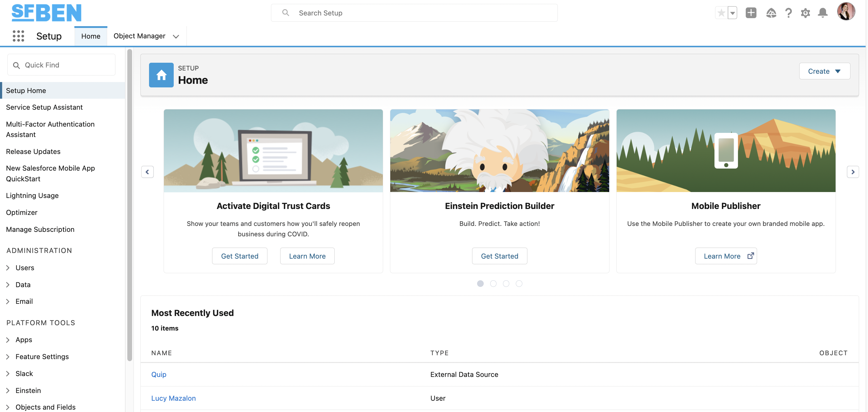868x412 pixels.
Task: Click the Einstein Prediction Builder image
Action: (x=499, y=150)
